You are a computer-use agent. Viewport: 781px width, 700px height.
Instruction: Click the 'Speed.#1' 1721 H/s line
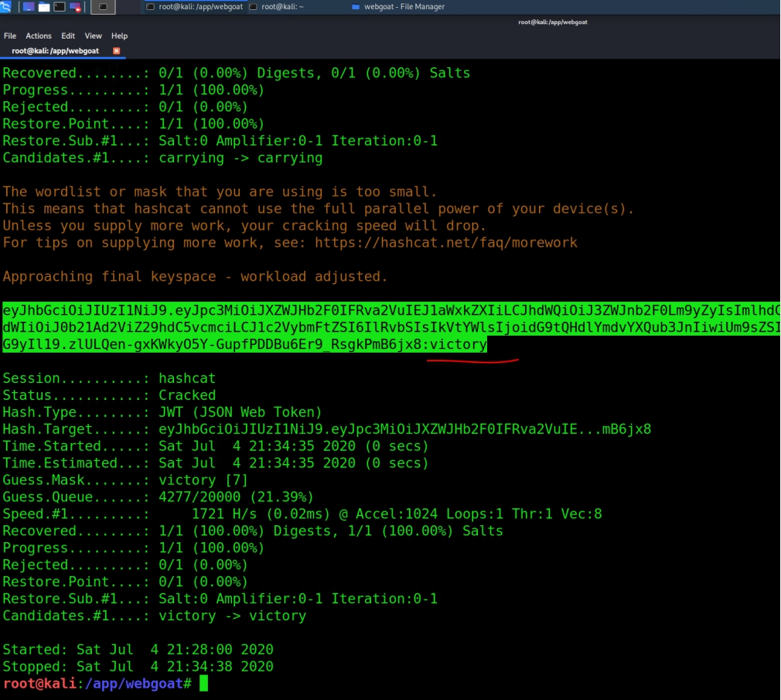coord(302,514)
